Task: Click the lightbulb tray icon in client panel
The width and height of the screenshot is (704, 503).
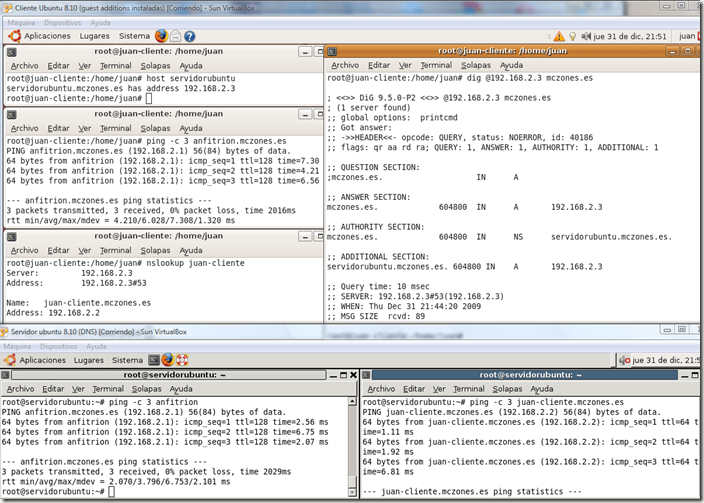Action: click(572, 36)
